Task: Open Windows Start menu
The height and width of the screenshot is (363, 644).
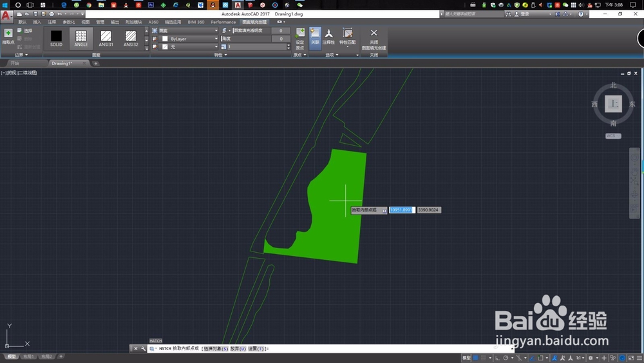Action: click(5, 5)
